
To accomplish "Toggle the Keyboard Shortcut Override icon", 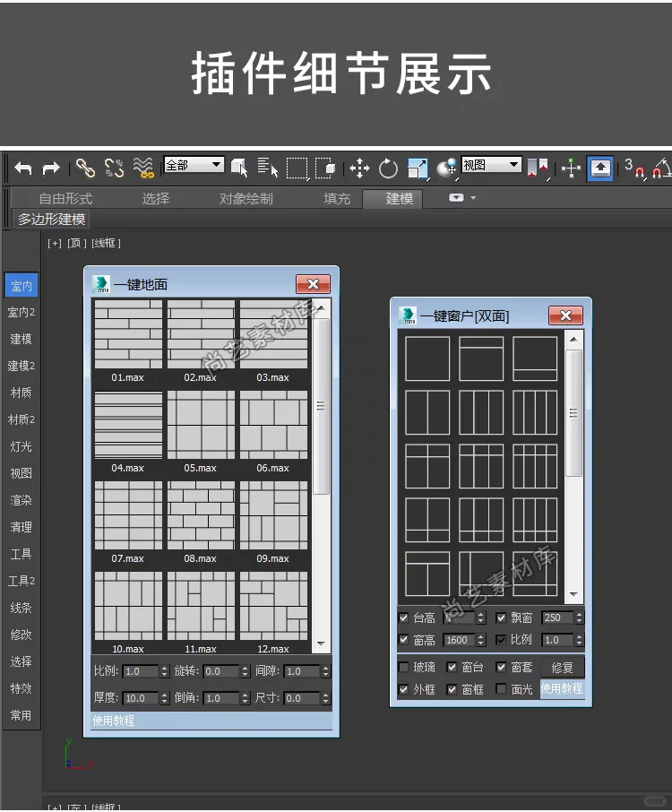I will 600,168.
